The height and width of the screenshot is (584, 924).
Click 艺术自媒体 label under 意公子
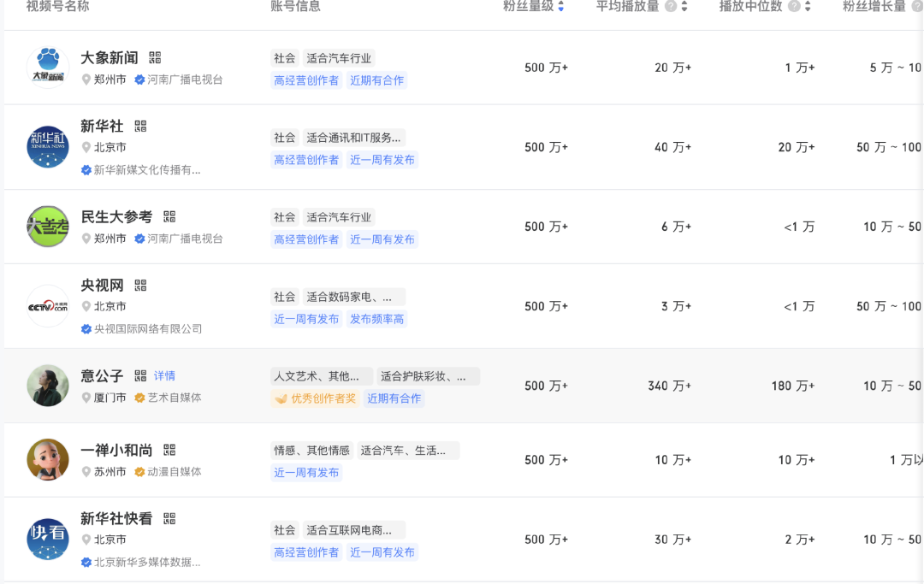175,398
